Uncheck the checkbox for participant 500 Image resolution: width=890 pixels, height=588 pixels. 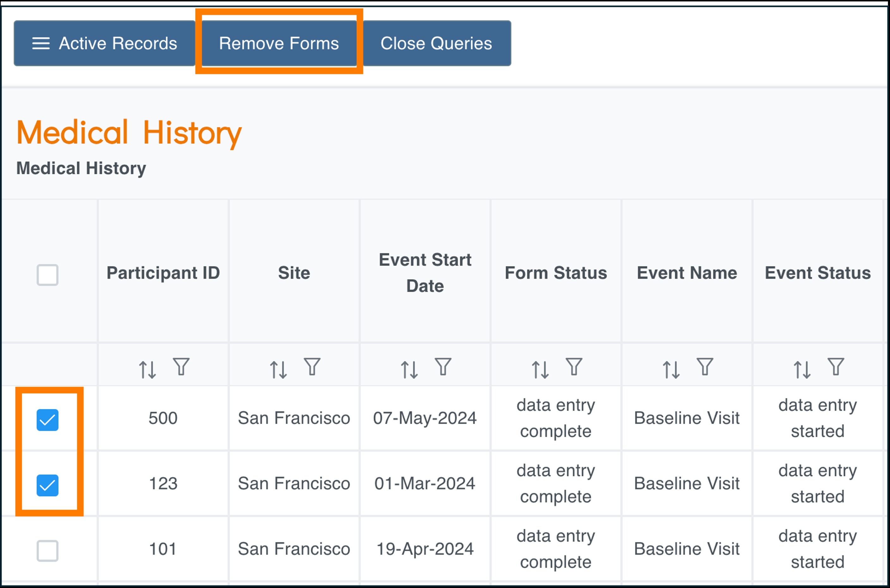pos(48,420)
